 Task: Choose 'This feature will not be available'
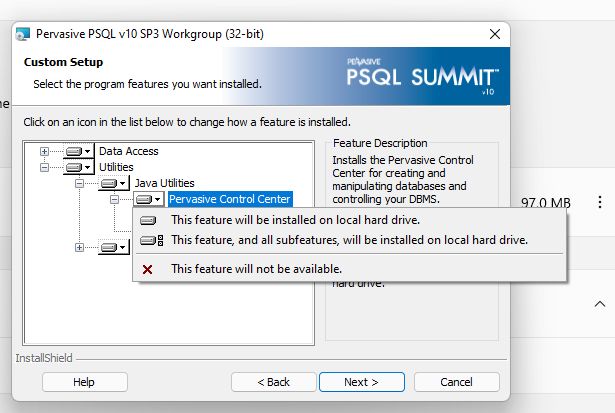(x=256, y=269)
